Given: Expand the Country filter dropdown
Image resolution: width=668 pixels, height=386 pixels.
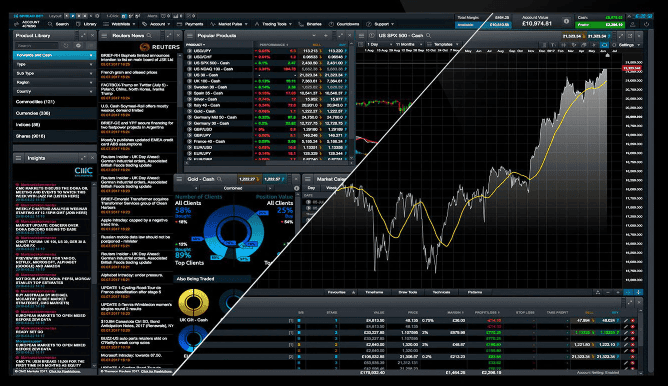Looking at the screenshot, I should click(54, 92).
